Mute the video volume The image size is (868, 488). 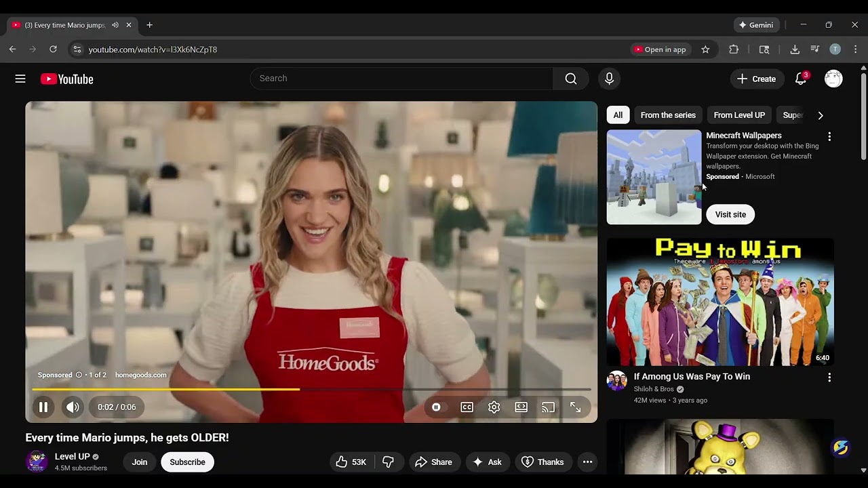coord(73,407)
